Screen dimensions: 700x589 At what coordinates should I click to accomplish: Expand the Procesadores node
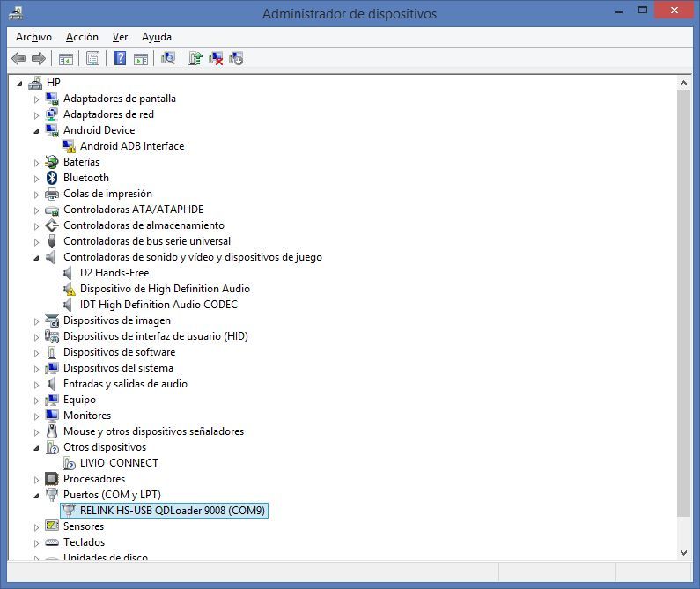tap(36, 480)
